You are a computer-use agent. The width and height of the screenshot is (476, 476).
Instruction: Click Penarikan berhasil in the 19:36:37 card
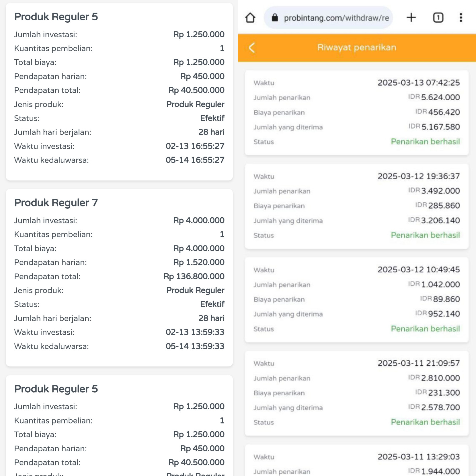(x=425, y=235)
